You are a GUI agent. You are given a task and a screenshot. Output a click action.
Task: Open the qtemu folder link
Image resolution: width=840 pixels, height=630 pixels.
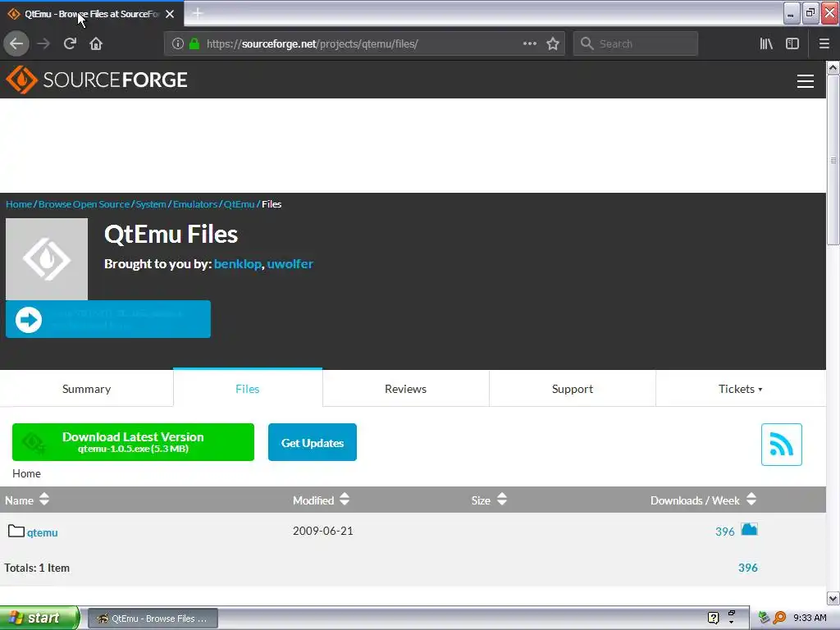coord(43,532)
